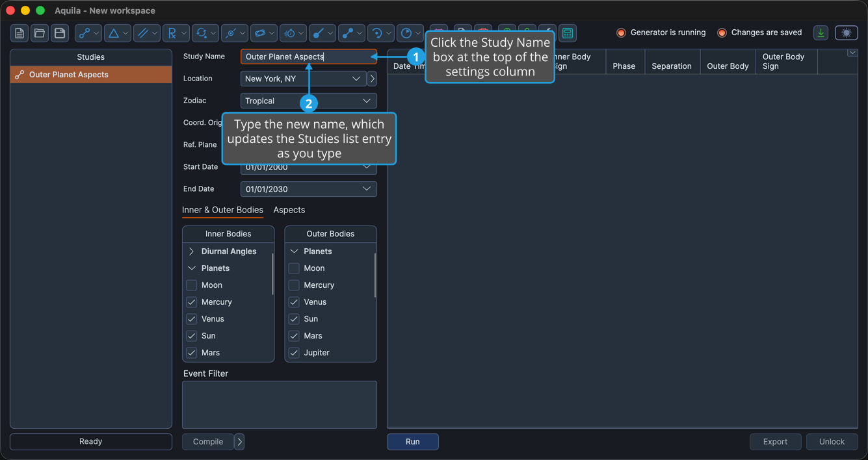Click the Run button

(413, 442)
